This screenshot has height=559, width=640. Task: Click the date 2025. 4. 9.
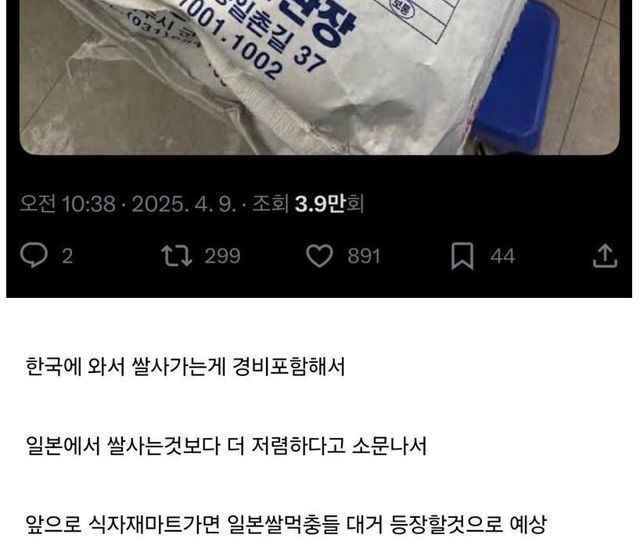(184, 203)
